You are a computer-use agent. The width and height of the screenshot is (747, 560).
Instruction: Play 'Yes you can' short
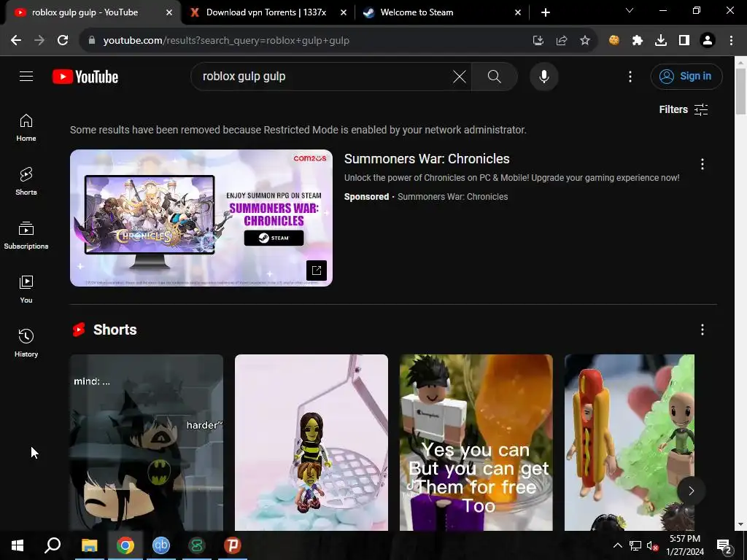[476, 443]
